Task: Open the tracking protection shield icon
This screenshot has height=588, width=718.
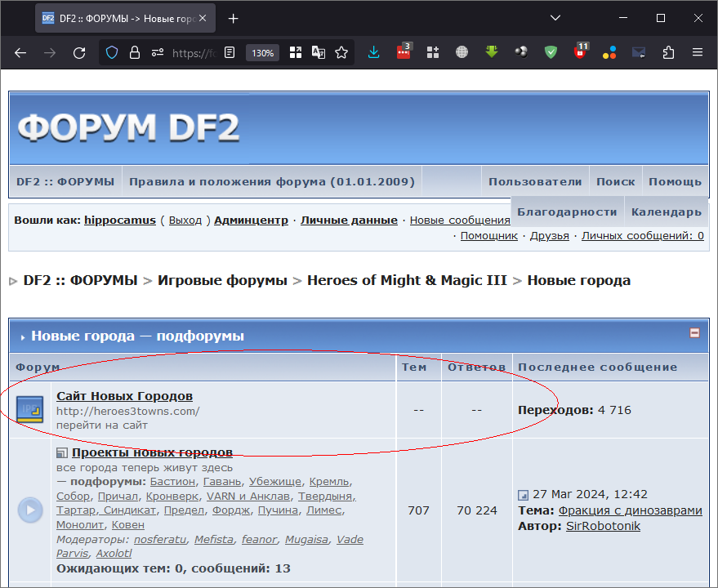Action: point(113,52)
